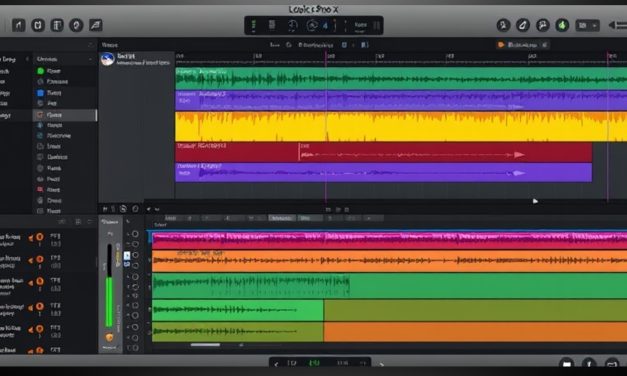This screenshot has width=627, height=376.
Task: Toggle the topmost circle button in editor track header column
Action: click(x=136, y=234)
